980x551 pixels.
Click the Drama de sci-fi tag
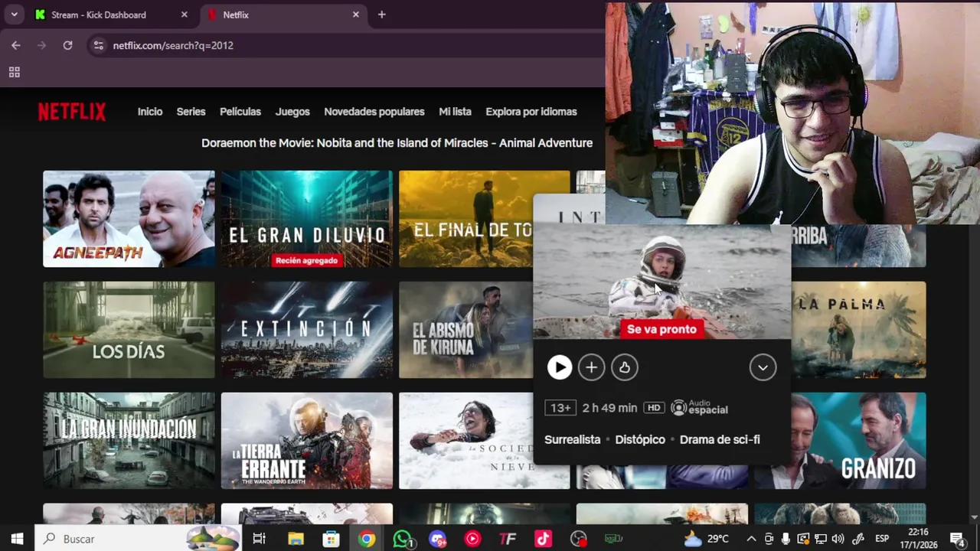pyautogui.click(x=720, y=439)
